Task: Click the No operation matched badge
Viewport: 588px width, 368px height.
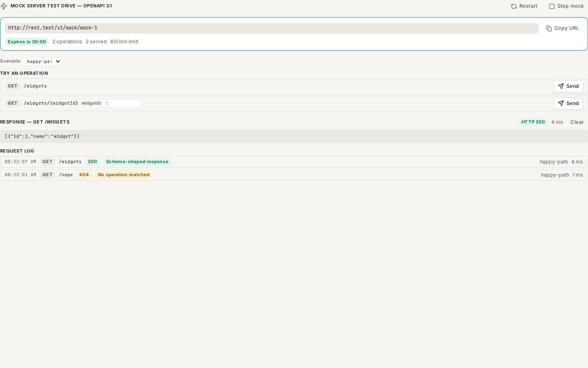Action: pyautogui.click(x=124, y=175)
